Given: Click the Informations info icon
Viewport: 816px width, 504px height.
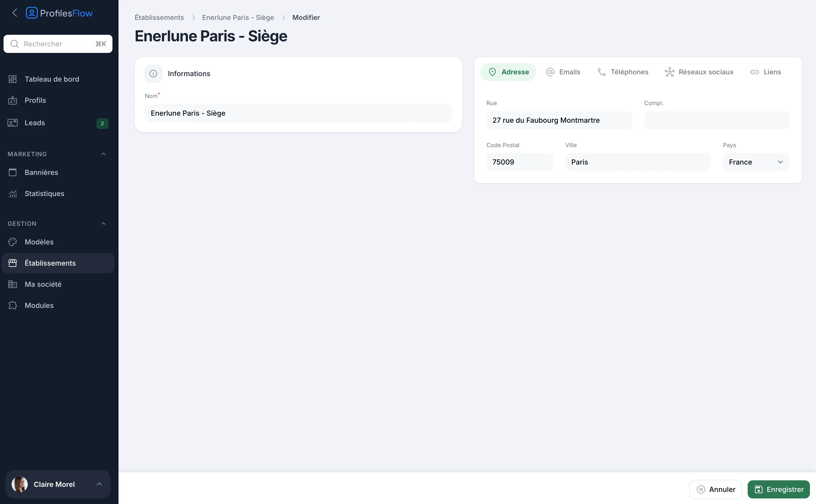Looking at the screenshot, I should point(153,74).
